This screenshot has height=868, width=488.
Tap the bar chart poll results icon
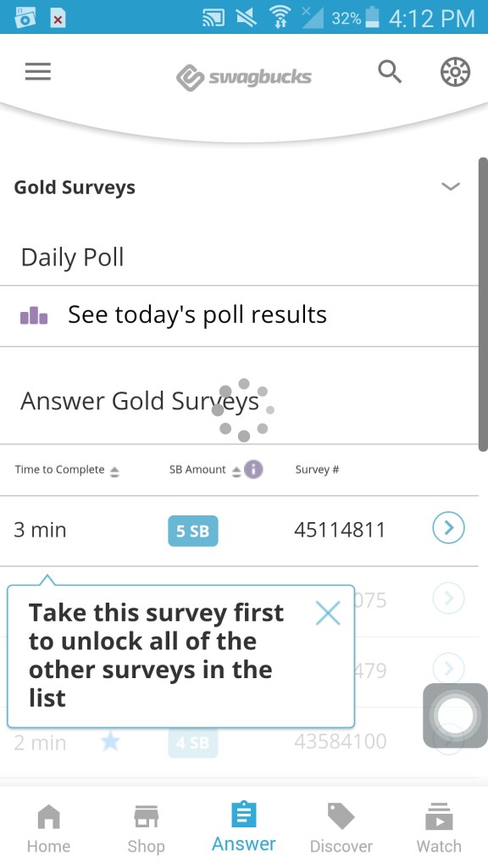click(x=35, y=314)
